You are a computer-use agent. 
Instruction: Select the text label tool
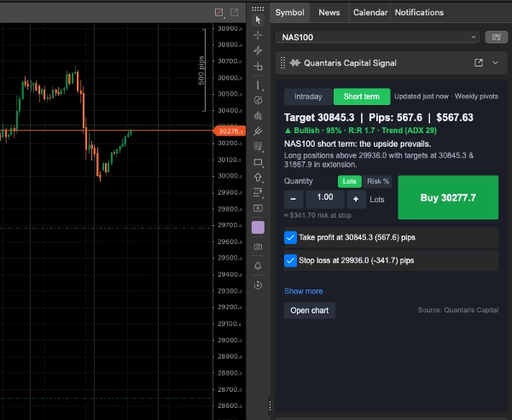pyautogui.click(x=258, y=208)
